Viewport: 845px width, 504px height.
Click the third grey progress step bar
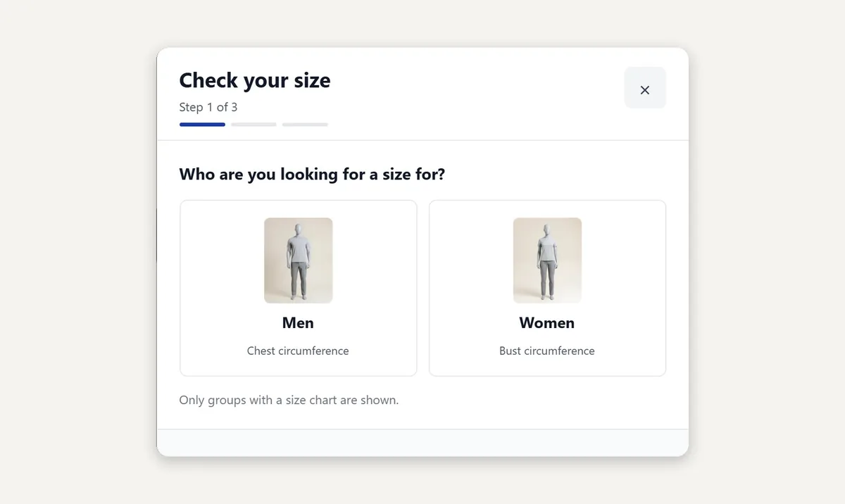[x=305, y=125]
